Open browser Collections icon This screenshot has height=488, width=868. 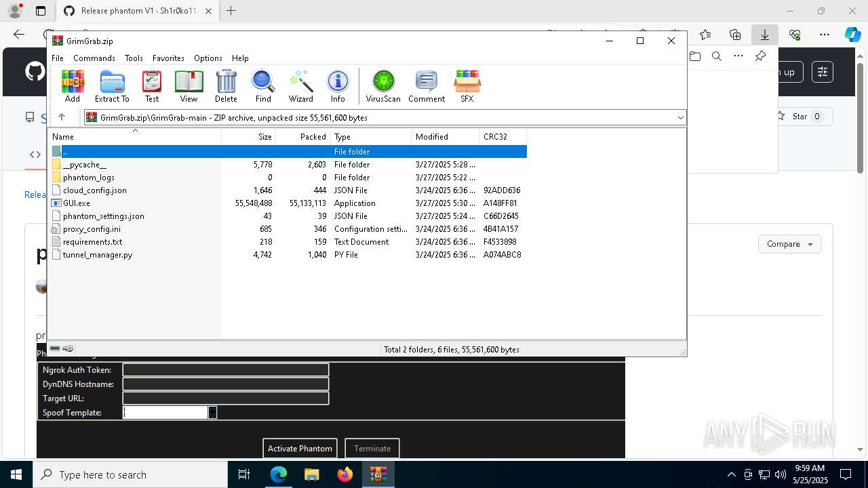click(x=735, y=35)
